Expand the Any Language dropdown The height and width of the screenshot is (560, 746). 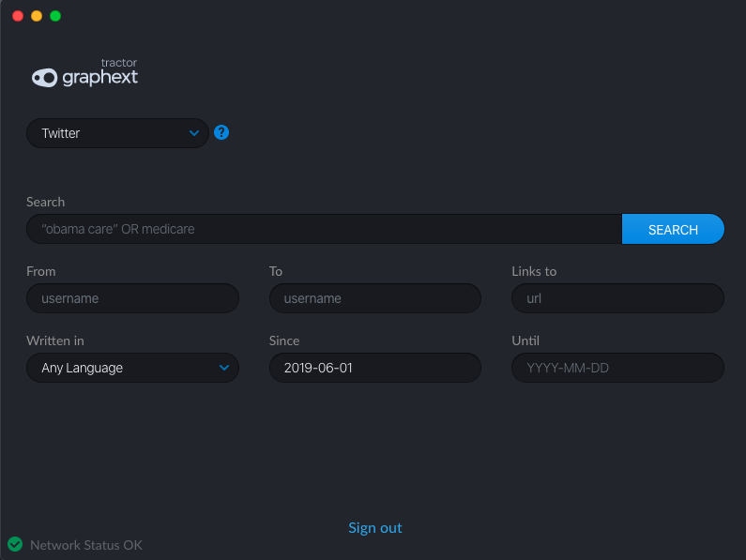132,368
